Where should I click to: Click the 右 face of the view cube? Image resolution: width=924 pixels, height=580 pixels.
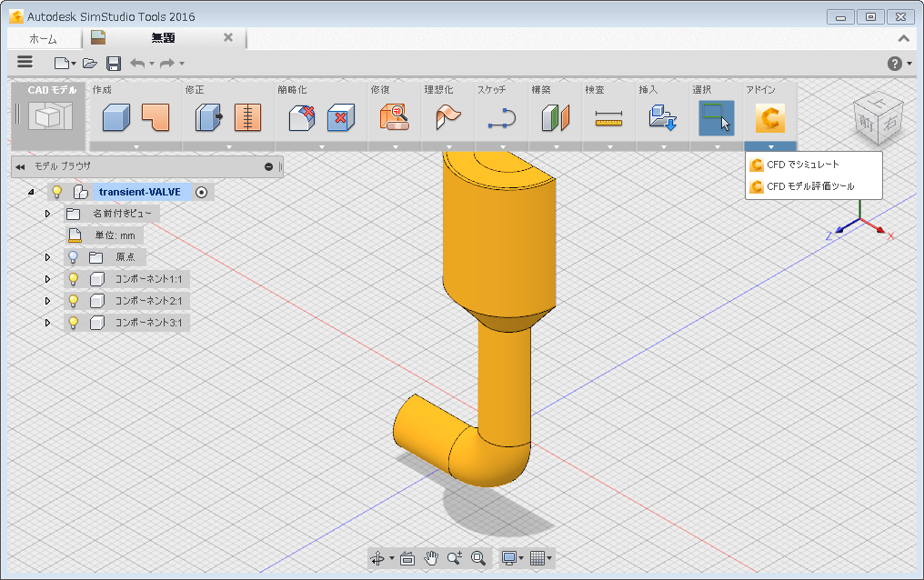pos(889,123)
